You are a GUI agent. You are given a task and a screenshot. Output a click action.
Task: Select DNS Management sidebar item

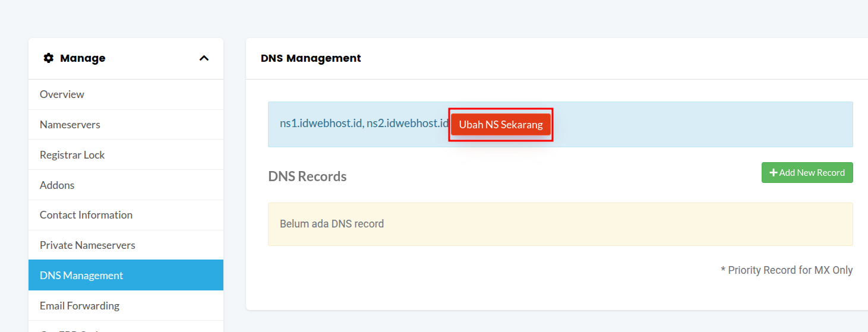[x=126, y=275]
